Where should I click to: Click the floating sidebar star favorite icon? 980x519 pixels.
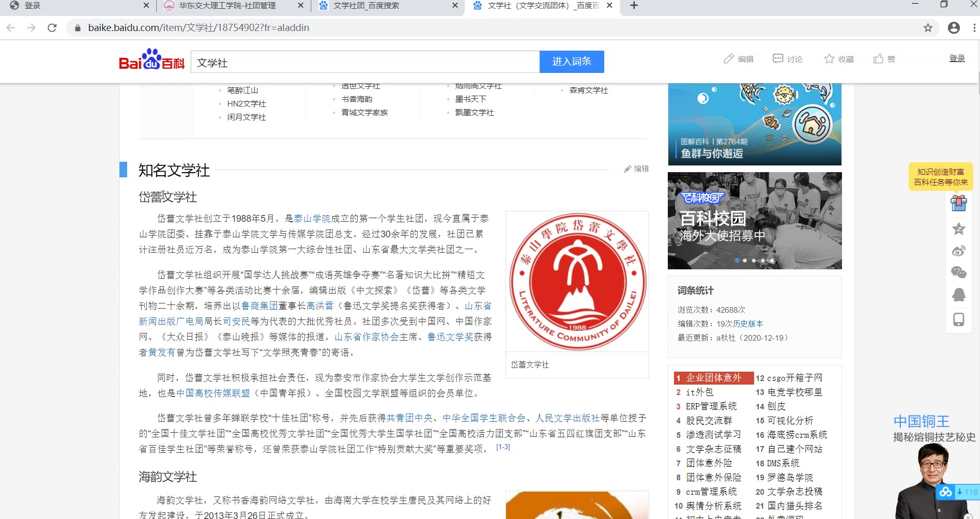(x=959, y=228)
